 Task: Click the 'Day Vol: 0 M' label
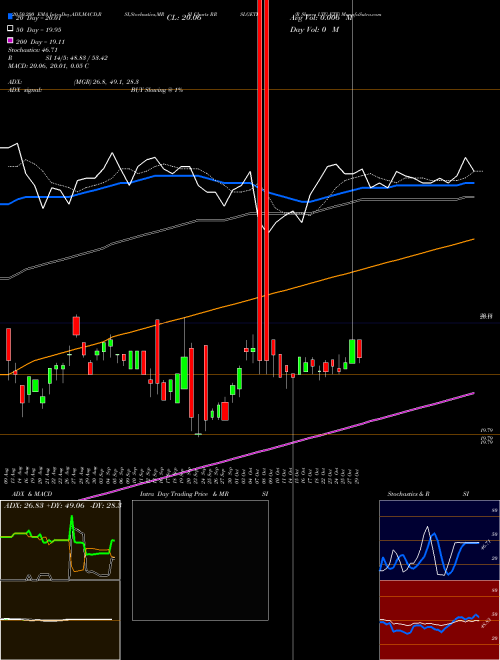coord(314,29)
